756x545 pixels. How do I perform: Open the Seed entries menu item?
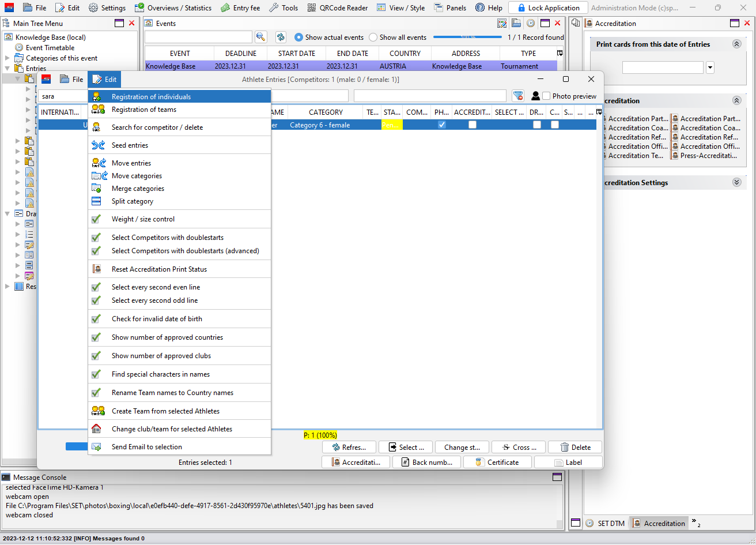click(130, 145)
